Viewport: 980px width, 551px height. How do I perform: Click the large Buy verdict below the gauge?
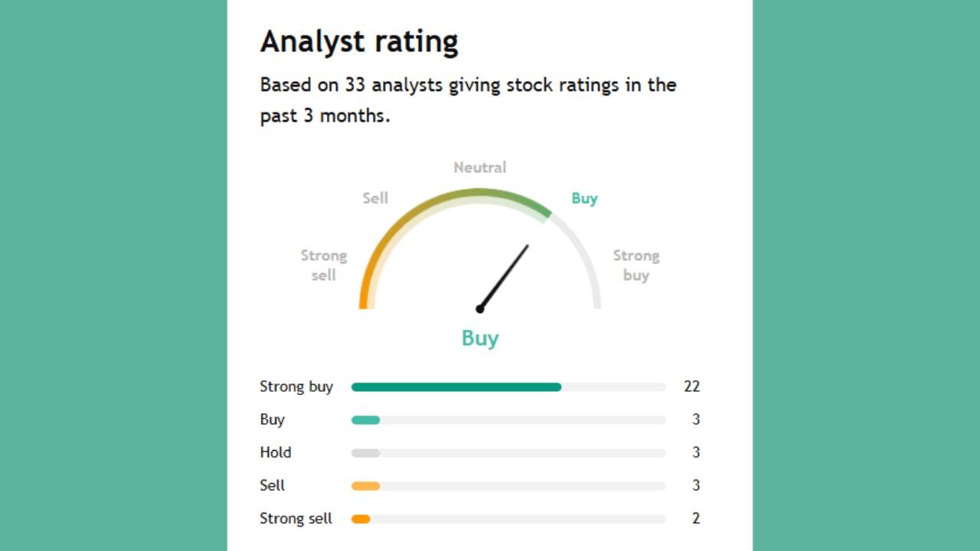[x=480, y=337]
